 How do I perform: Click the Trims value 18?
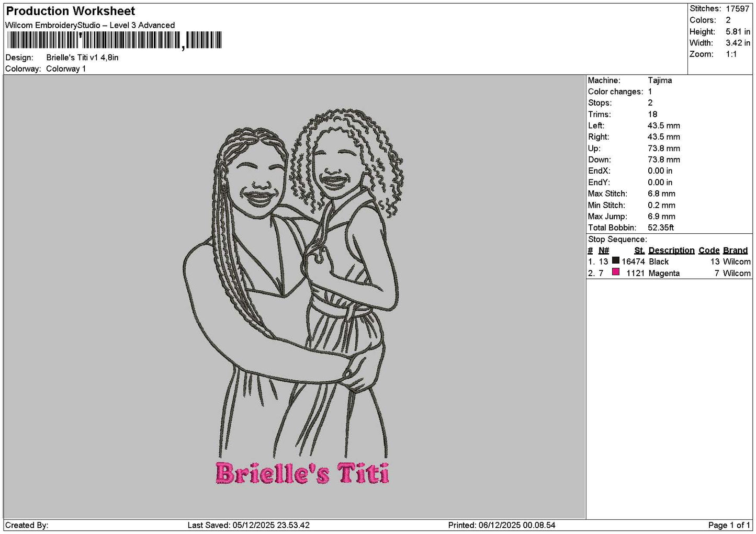pyautogui.click(x=652, y=114)
